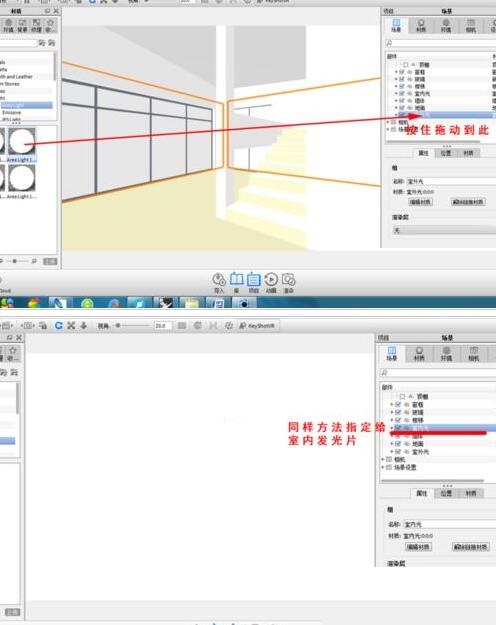Click the 视角 slider in the lower toolbar
The width and height of the screenshot is (496, 625).
point(132,326)
